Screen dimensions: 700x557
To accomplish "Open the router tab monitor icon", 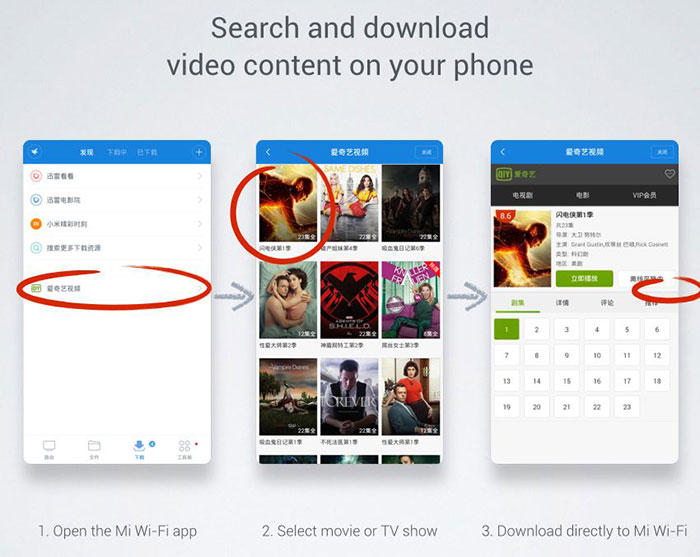I will pyautogui.click(x=49, y=446).
